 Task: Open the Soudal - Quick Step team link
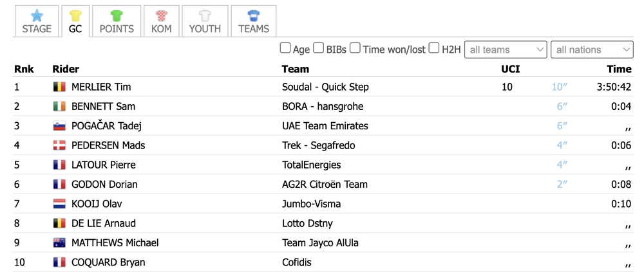point(325,87)
